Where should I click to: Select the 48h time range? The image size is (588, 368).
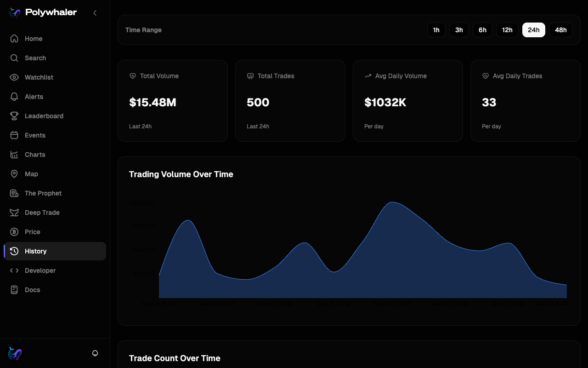click(x=561, y=30)
